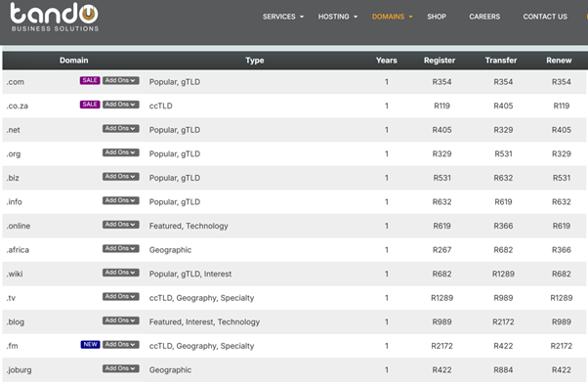The image size is (588, 383).
Task: Click the .org transfer price R531
Action: coord(503,153)
